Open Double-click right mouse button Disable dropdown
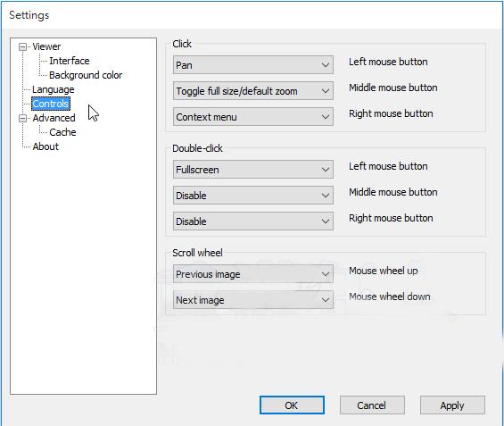Viewport: 504px width, 426px height. 253,221
